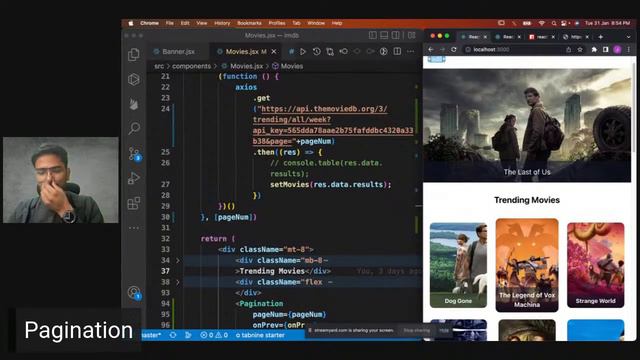
Task: Open the Explorer view in VS Code
Action: click(x=134, y=55)
